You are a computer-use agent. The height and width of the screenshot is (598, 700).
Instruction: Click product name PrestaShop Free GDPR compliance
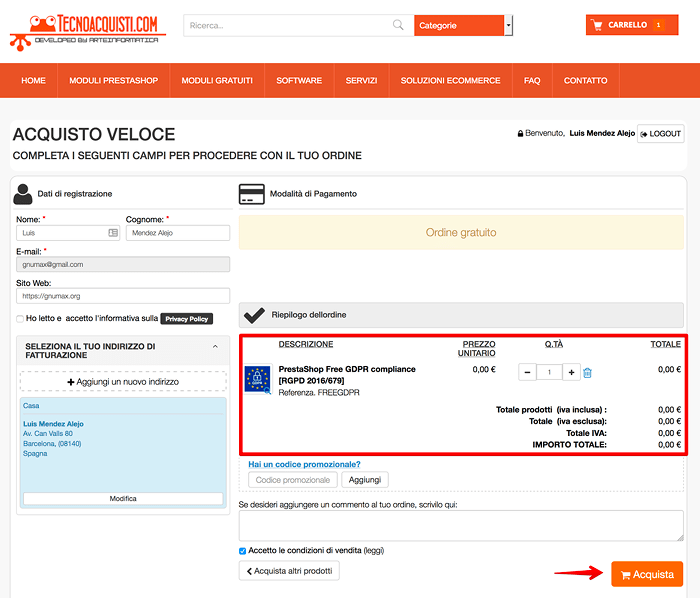click(x=347, y=375)
